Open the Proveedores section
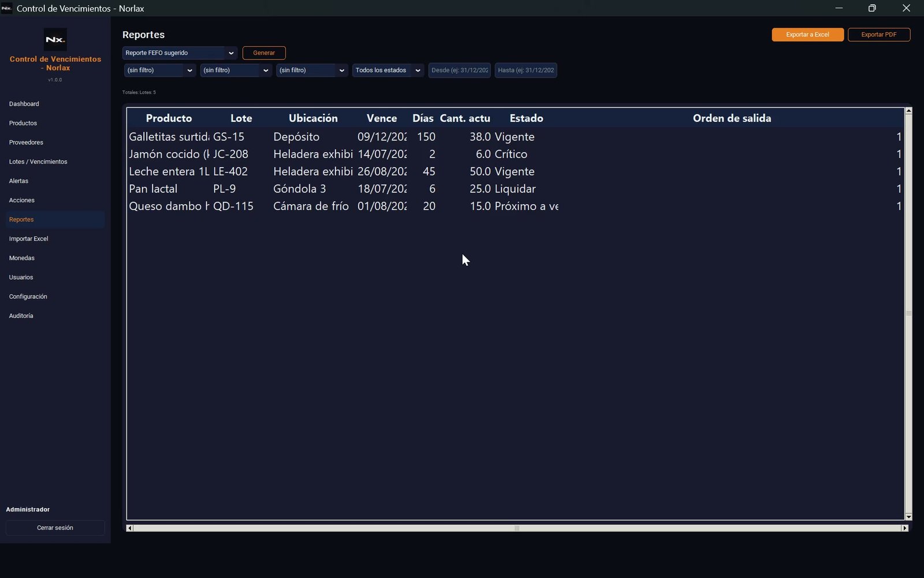Image resolution: width=924 pixels, height=578 pixels. pyautogui.click(x=55, y=142)
